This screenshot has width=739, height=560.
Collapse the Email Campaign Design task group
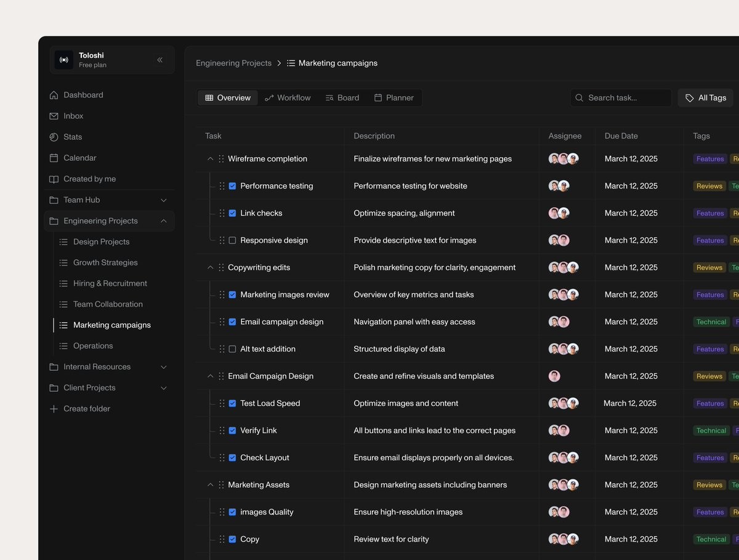pos(210,376)
